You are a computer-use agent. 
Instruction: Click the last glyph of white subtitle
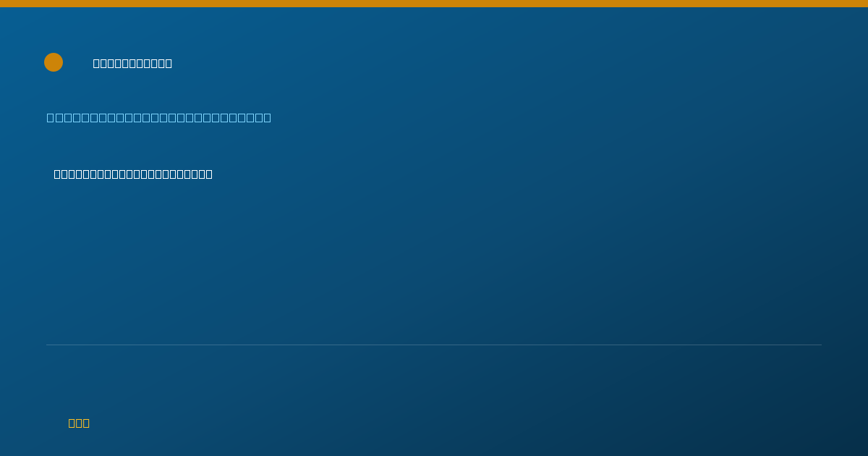[x=209, y=174]
